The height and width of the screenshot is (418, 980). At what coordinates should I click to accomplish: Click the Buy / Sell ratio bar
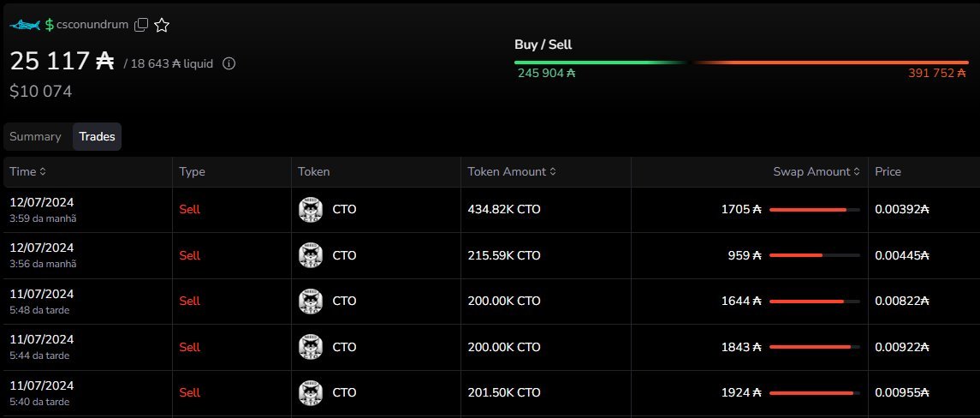741,63
